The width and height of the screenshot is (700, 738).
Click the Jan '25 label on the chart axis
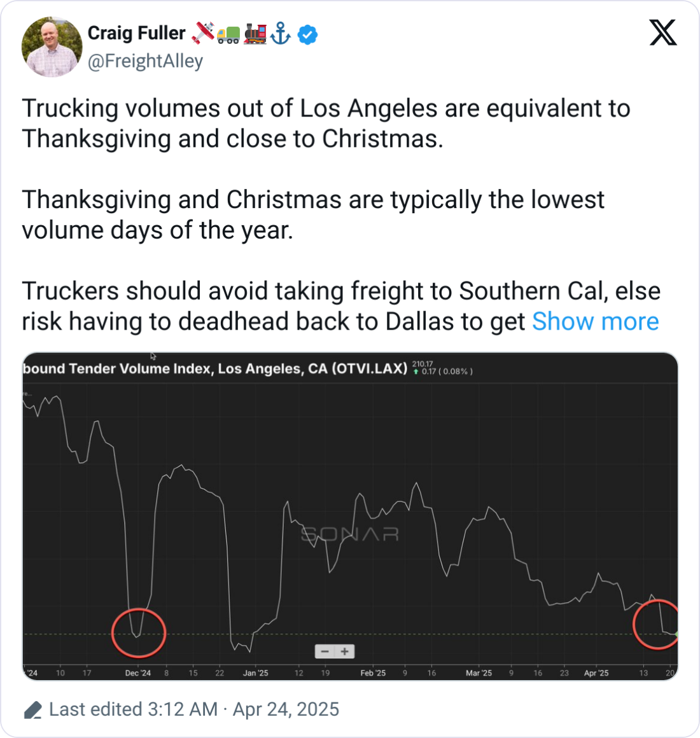[x=256, y=673]
